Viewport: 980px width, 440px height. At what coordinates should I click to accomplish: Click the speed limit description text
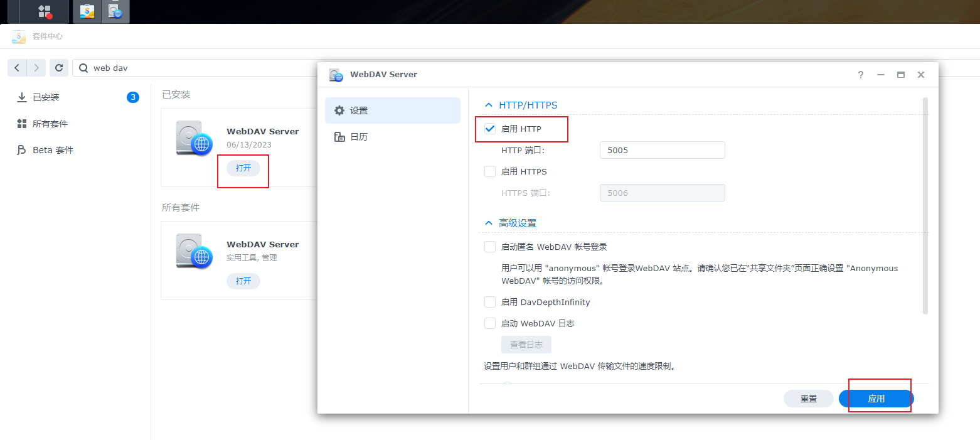pyautogui.click(x=579, y=366)
